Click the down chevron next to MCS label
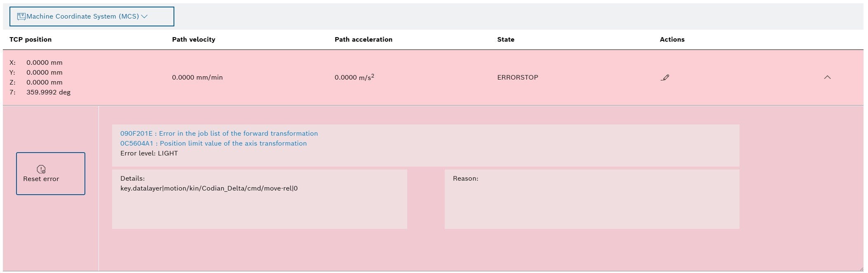Image resolution: width=868 pixels, height=273 pixels. click(144, 16)
